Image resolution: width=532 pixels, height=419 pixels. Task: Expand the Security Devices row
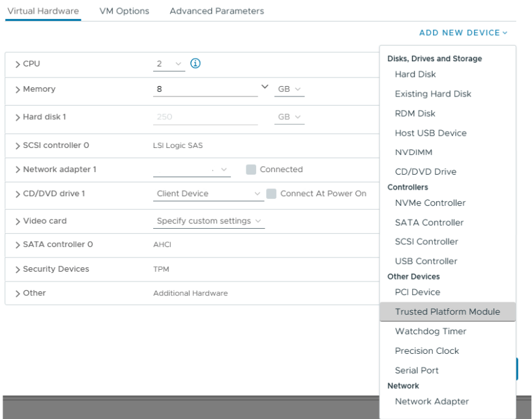tap(17, 269)
